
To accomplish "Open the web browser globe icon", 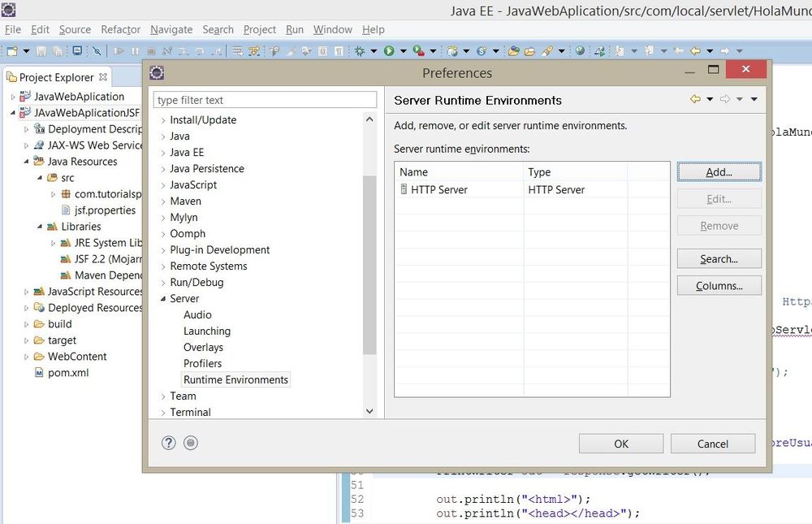I will point(580,50).
